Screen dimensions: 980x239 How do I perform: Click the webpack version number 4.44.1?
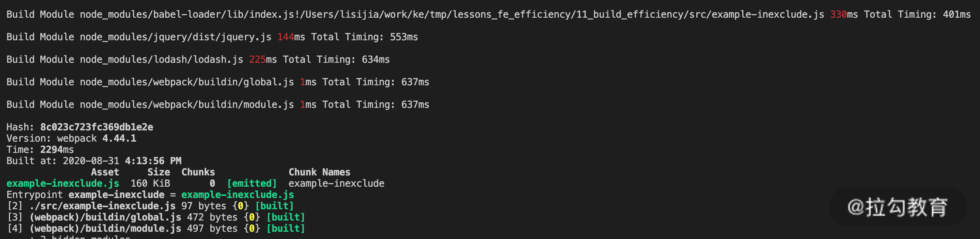[x=119, y=138]
